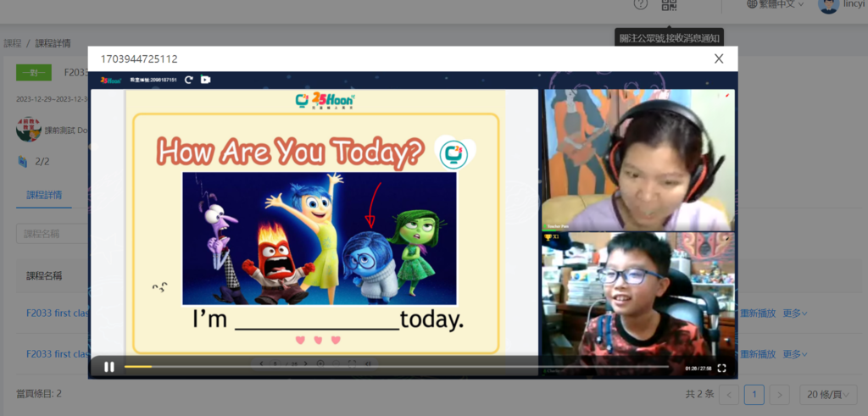
Task: Click the course avatar icon near 課前測試
Action: coord(29,130)
